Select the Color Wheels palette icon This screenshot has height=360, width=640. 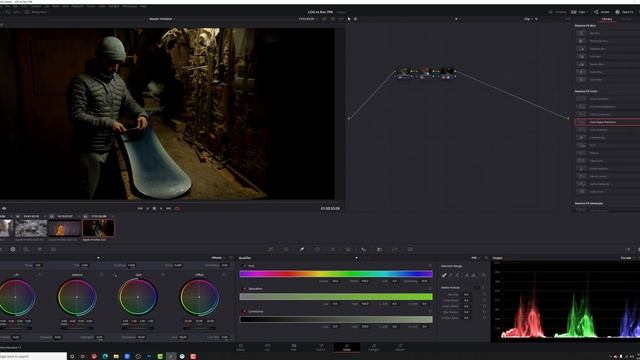[13, 249]
